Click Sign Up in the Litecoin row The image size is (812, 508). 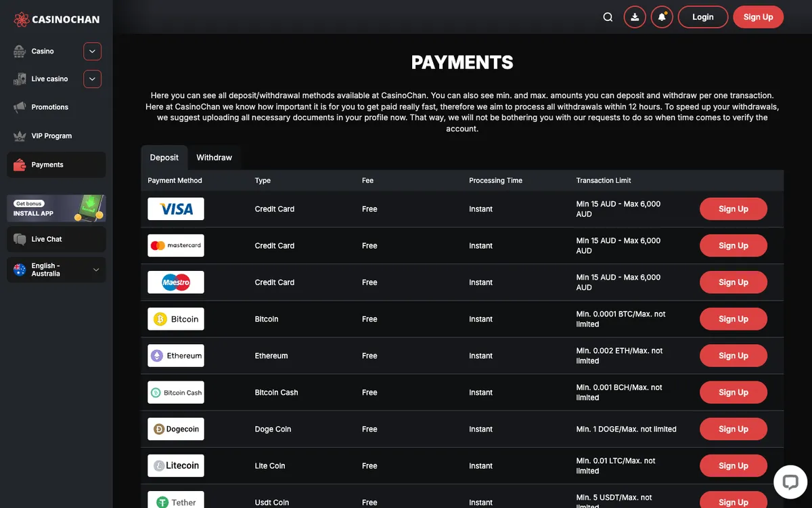tap(734, 465)
